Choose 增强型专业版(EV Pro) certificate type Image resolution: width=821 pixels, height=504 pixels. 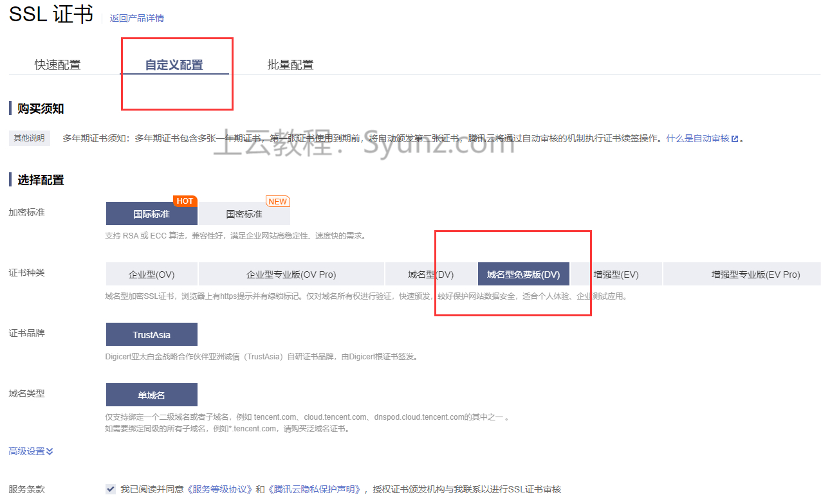tap(742, 274)
